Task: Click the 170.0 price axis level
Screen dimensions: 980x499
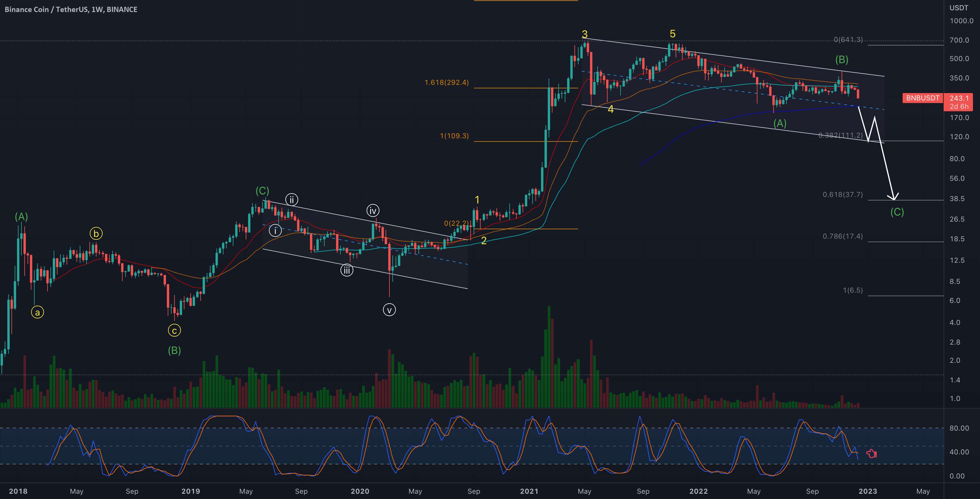Action: (x=959, y=118)
